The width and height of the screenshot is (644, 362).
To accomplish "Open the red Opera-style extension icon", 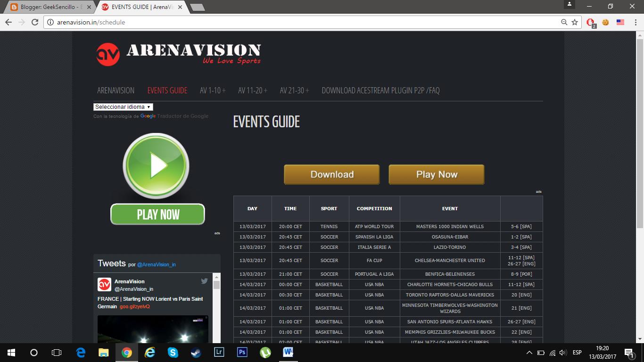I will [x=591, y=22].
